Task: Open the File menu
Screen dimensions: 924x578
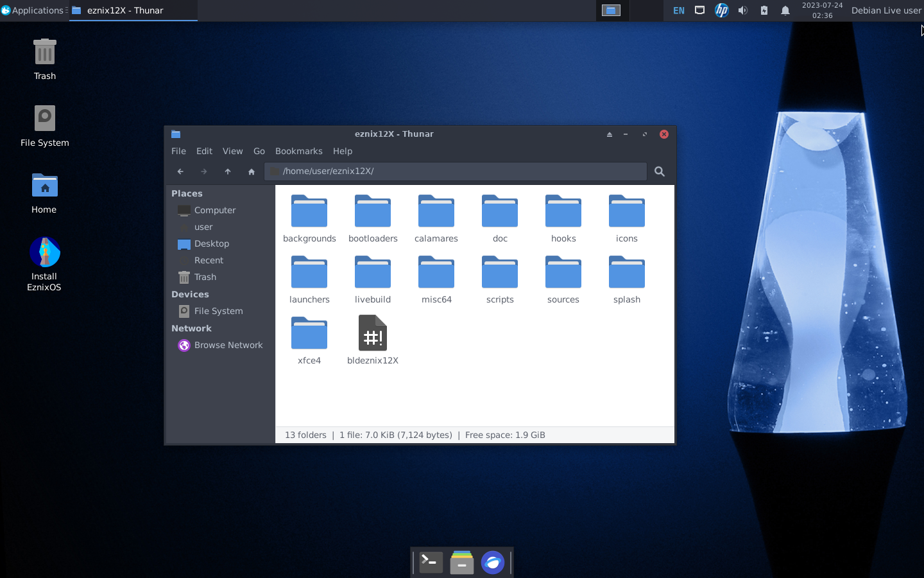Action: click(179, 152)
